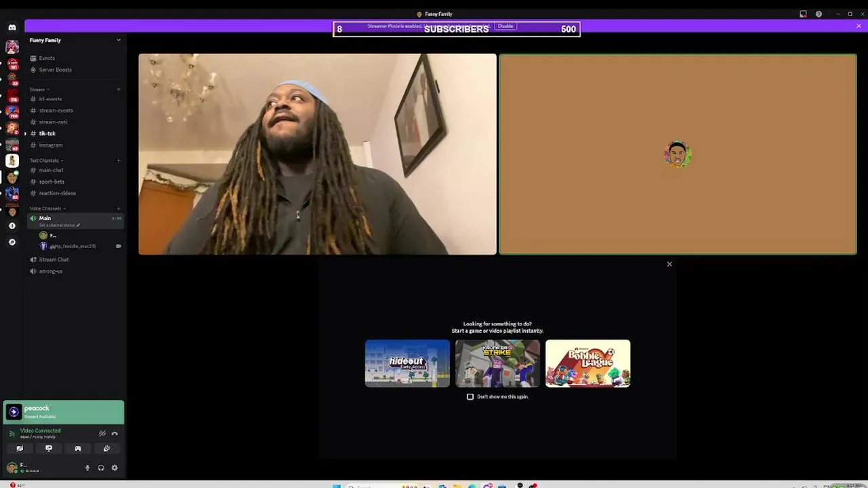Open own user profile avatar panel
The width and height of the screenshot is (868, 488).
25,468
